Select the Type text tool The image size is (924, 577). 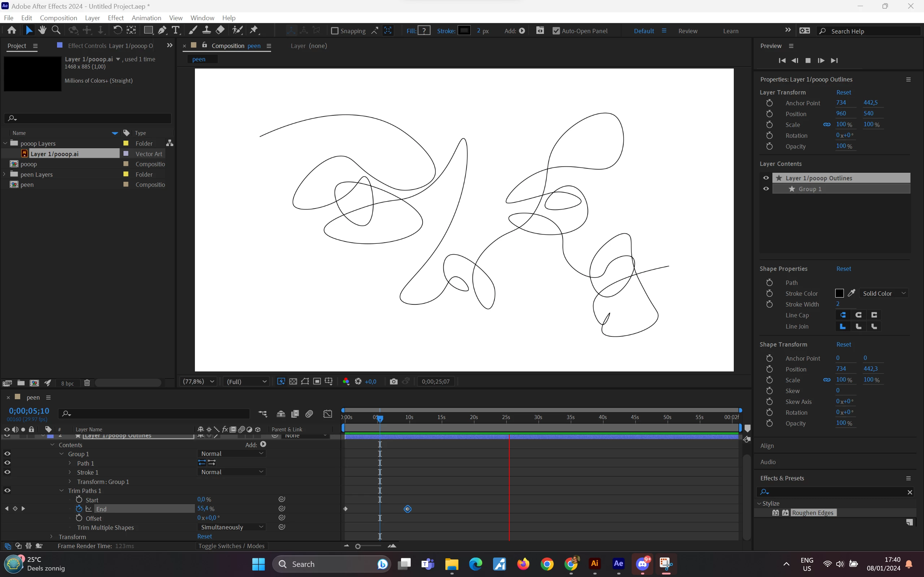176,30
